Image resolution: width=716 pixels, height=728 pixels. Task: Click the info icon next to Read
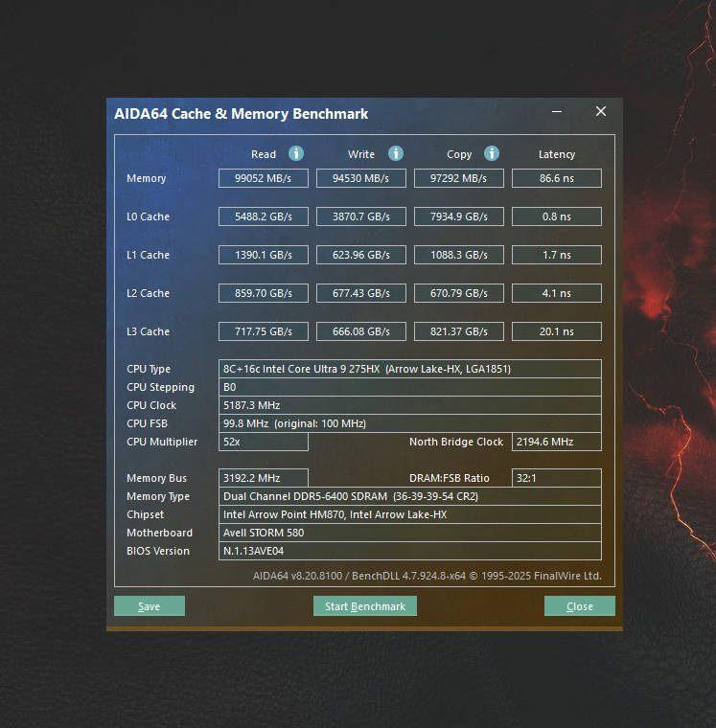point(296,153)
